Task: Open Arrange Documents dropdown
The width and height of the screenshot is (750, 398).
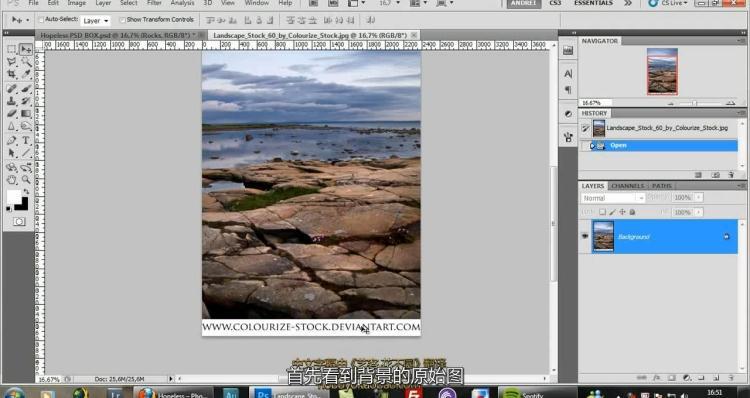Action: [x=418, y=3]
